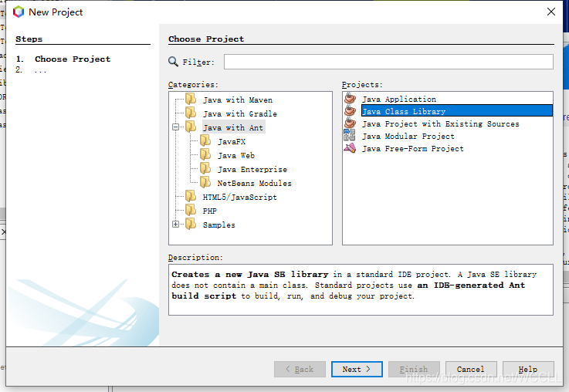This screenshot has width=569, height=392.
Task: Click the NetBeans Modules folder icon
Action: 205,182
